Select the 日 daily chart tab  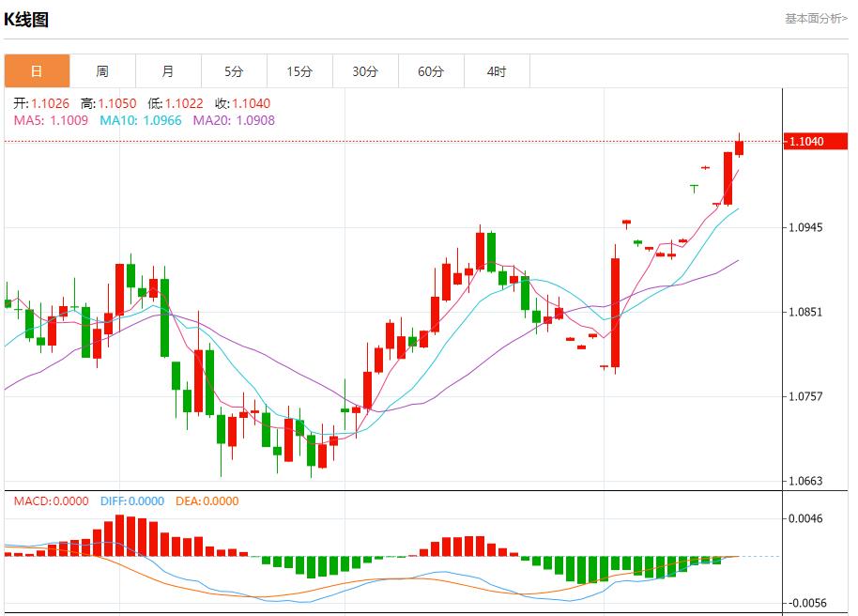[x=37, y=71]
